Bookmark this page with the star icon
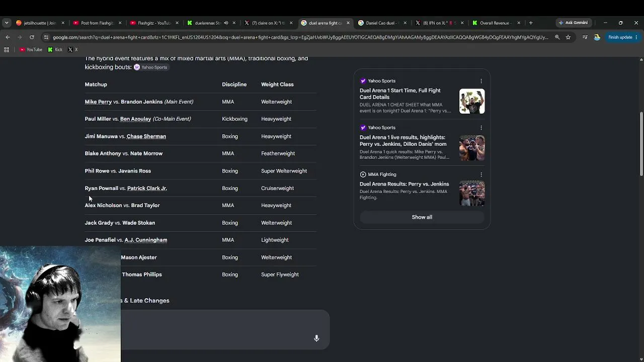Viewport: 644px width, 362px height. [x=568, y=37]
